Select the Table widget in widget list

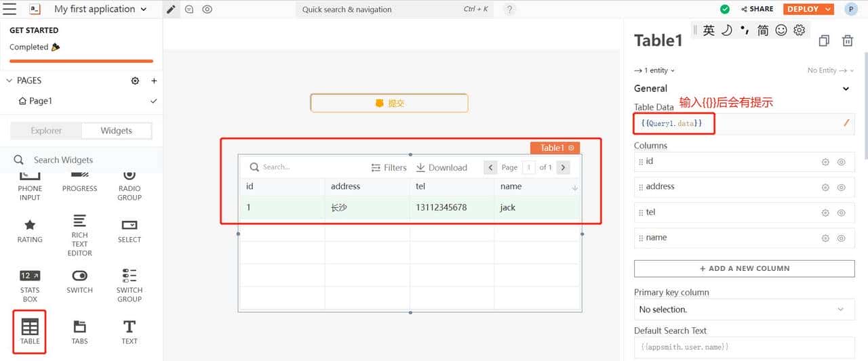pos(30,331)
